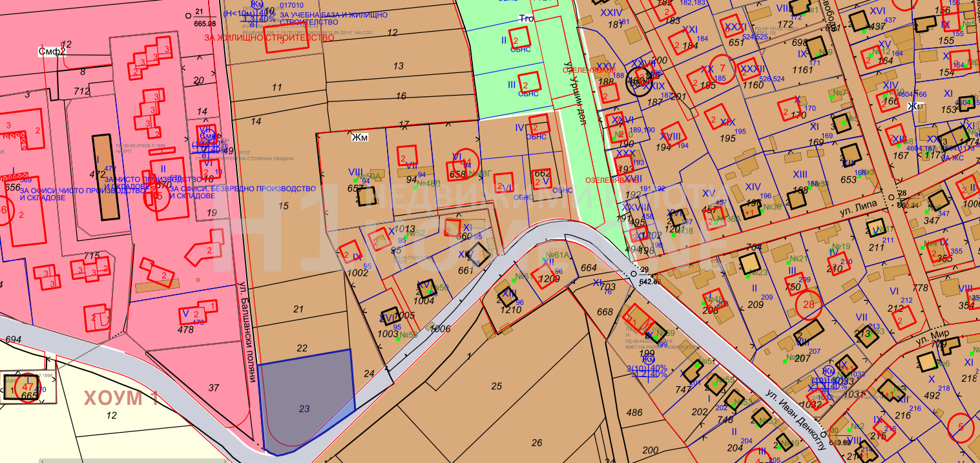Click parcel 37 in the pink zone

click(x=214, y=387)
